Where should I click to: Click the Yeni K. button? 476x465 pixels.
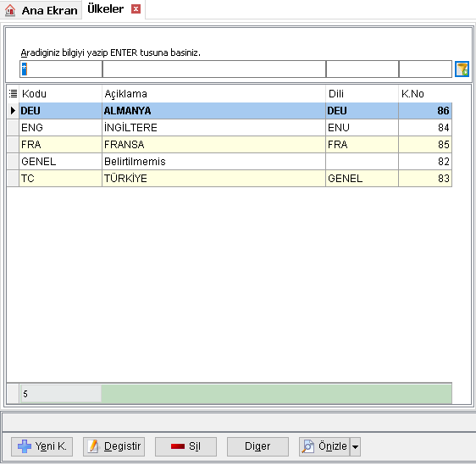[x=42, y=446]
